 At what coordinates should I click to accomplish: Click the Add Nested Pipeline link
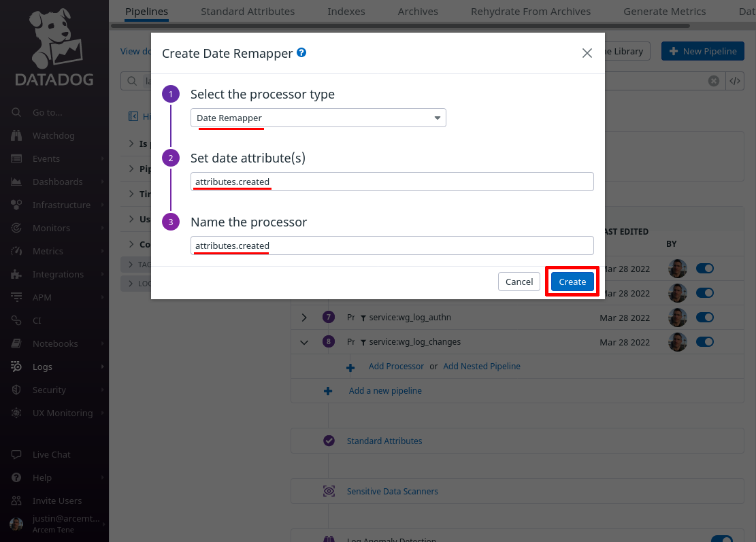pyautogui.click(x=482, y=366)
